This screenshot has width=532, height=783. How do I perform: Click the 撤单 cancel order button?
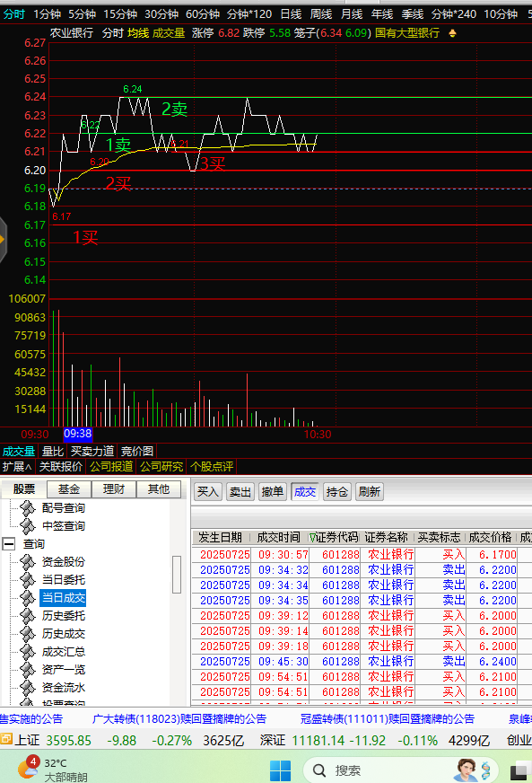pos(273,492)
